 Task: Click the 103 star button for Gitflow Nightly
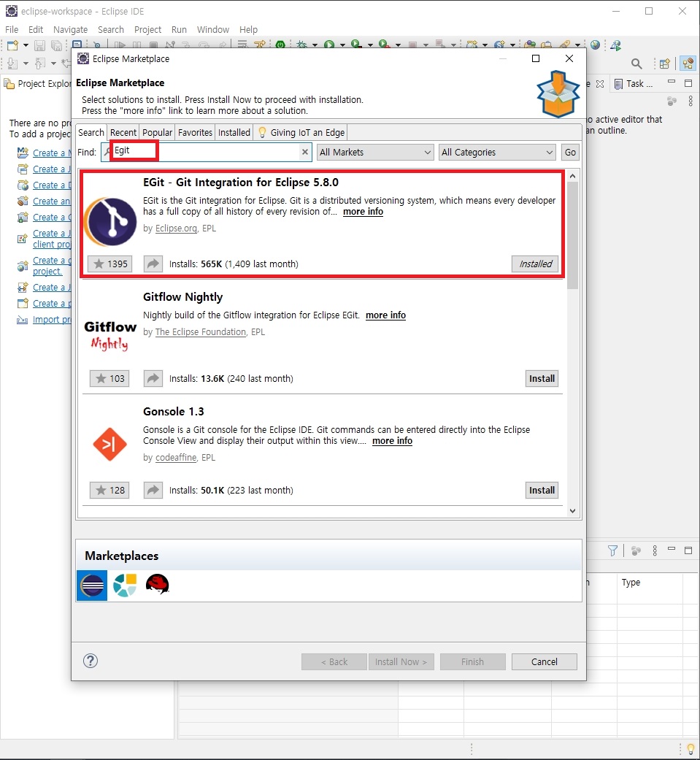(109, 379)
